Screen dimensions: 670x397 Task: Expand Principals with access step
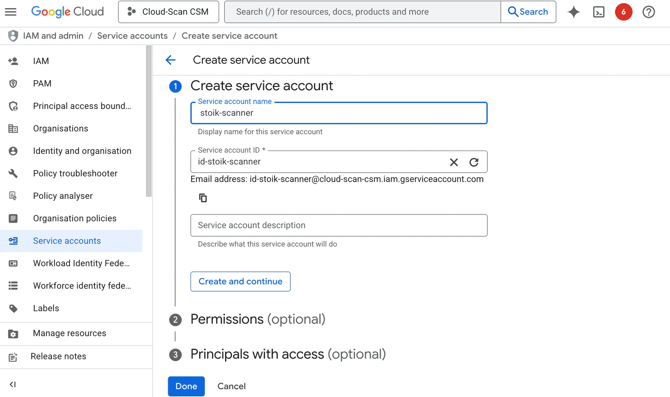(288, 354)
